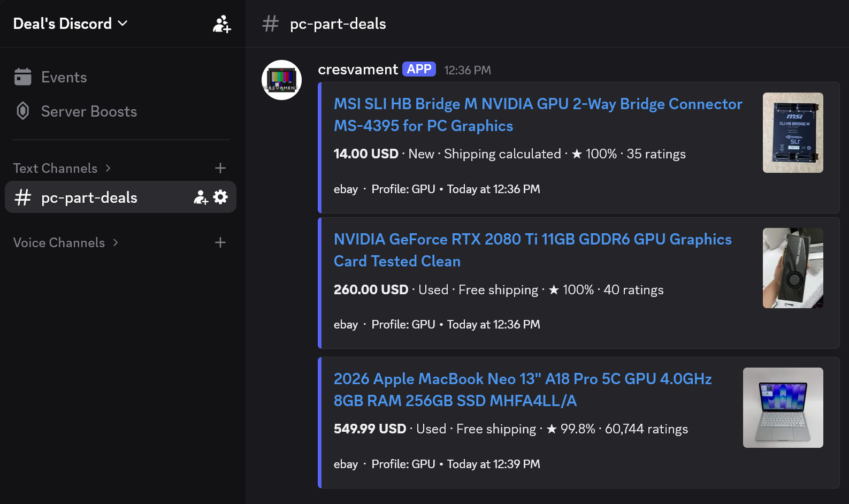Click the '35 ratings' text
This screenshot has height=504, width=849.
click(x=656, y=154)
